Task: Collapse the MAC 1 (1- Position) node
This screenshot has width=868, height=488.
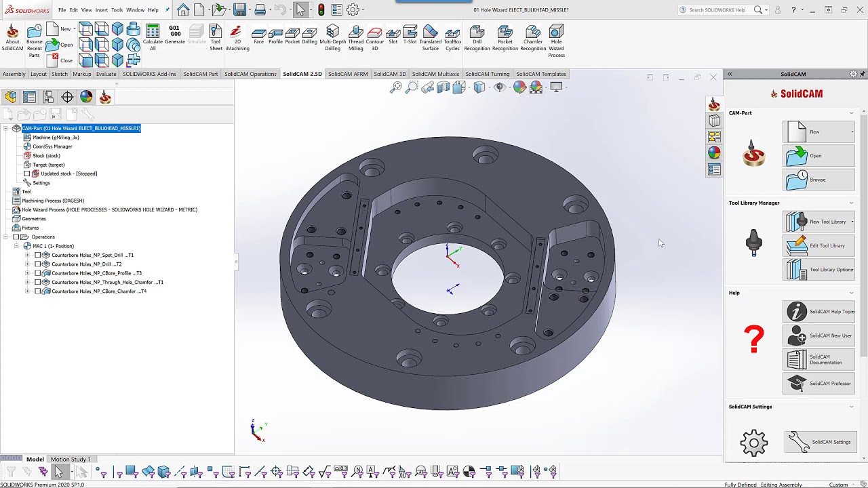Action: pyautogui.click(x=17, y=246)
